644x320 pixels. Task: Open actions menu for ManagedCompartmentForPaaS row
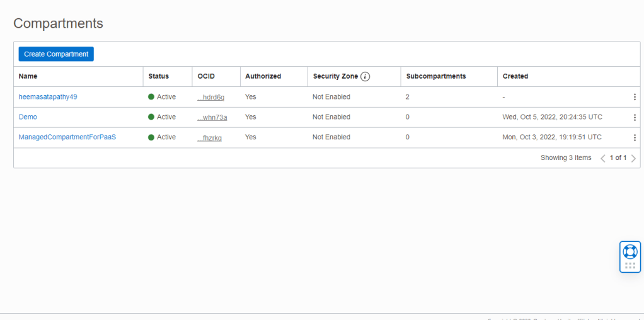pyautogui.click(x=634, y=137)
